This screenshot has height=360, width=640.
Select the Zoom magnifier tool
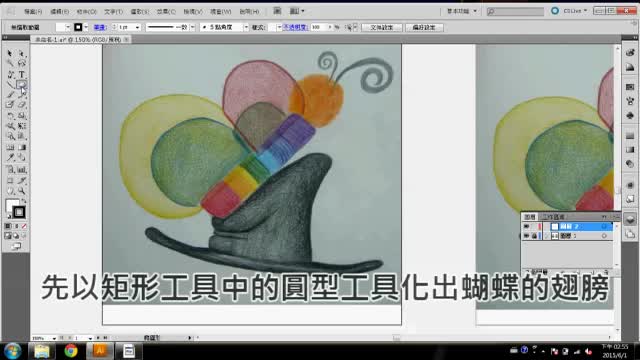(x=22, y=191)
